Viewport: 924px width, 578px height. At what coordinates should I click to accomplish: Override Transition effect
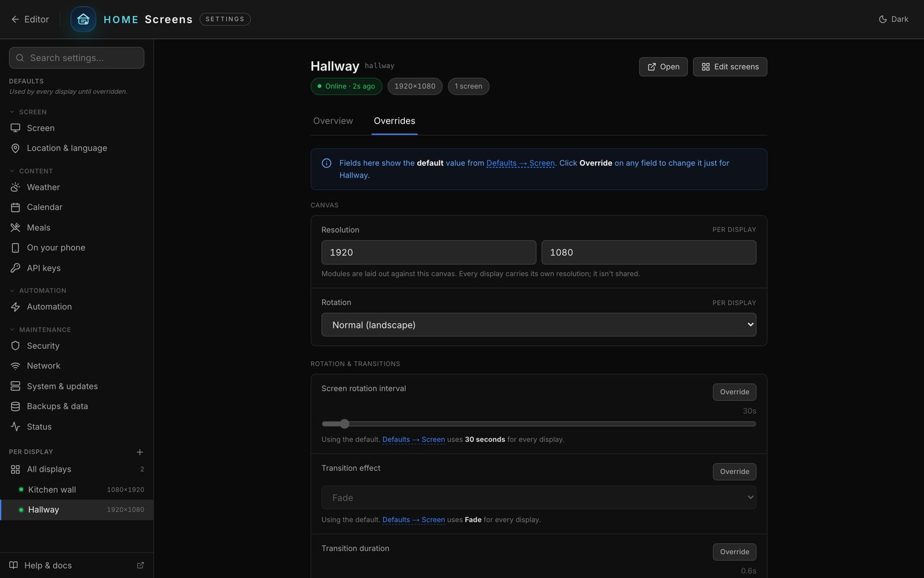(734, 472)
